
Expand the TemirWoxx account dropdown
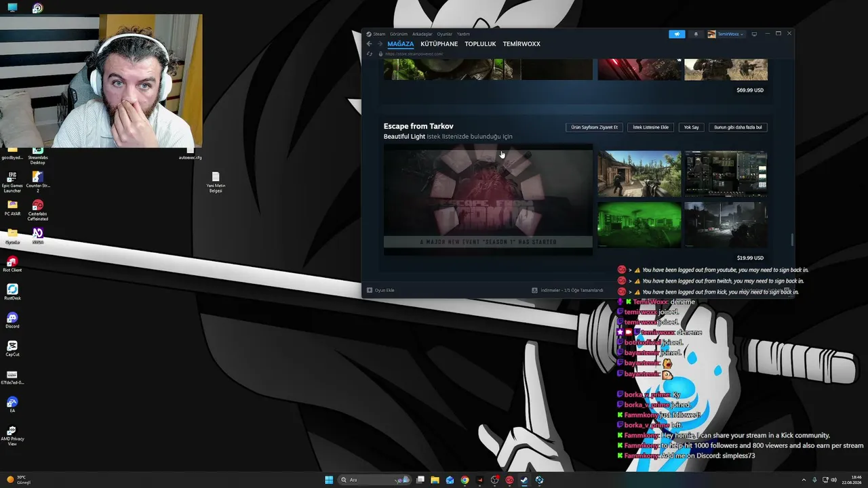click(726, 34)
